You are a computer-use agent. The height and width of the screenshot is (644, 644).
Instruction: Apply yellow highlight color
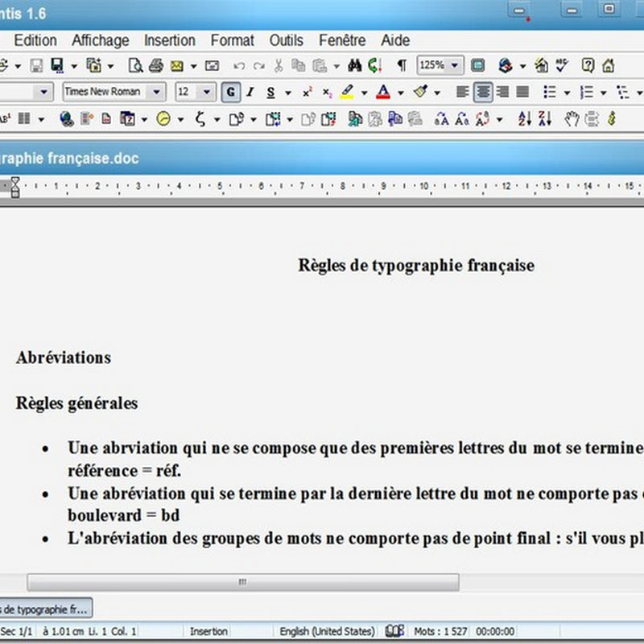click(348, 92)
